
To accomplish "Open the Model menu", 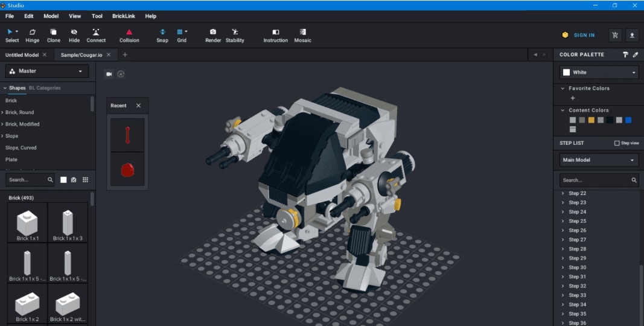I will (x=51, y=16).
